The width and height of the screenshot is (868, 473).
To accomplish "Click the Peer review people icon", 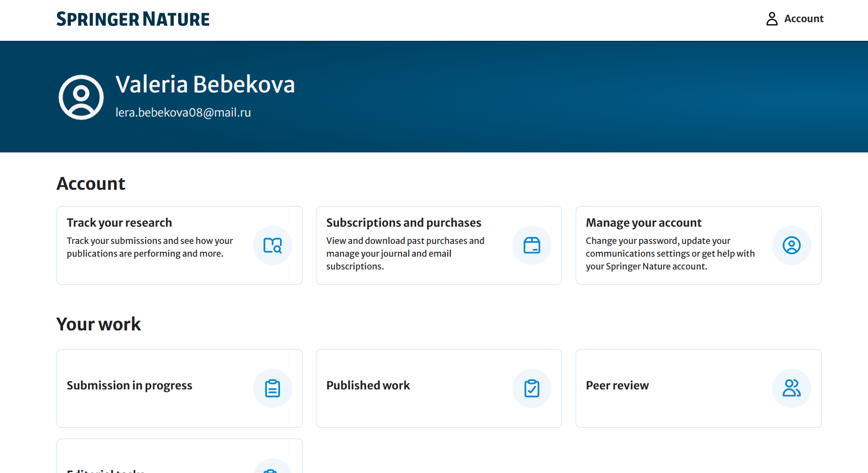I will [791, 388].
